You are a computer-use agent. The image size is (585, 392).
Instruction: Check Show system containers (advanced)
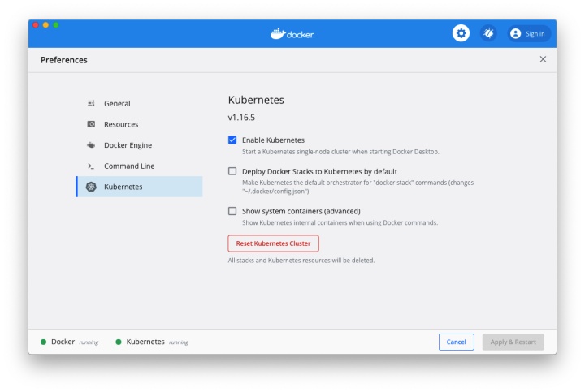[232, 211]
